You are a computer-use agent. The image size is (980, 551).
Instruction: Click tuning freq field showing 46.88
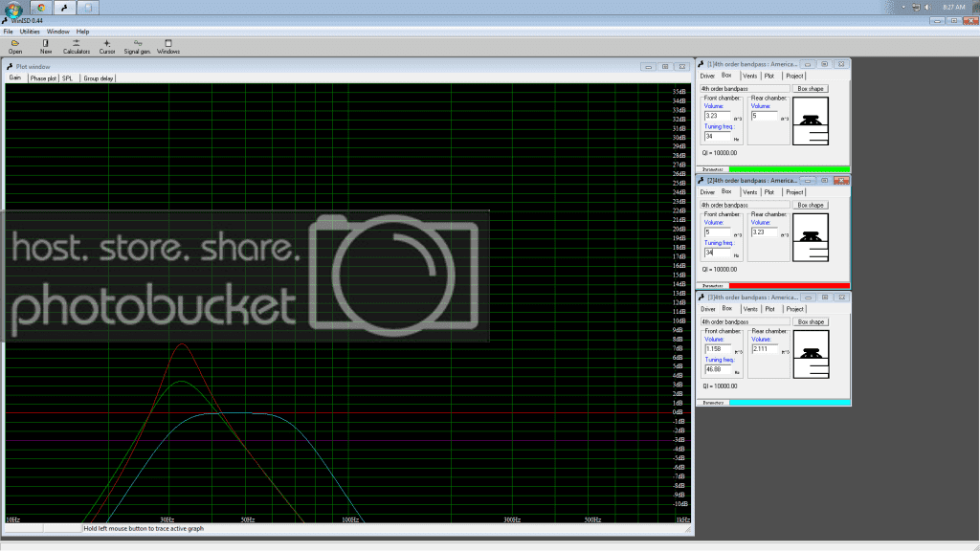tap(718, 368)
